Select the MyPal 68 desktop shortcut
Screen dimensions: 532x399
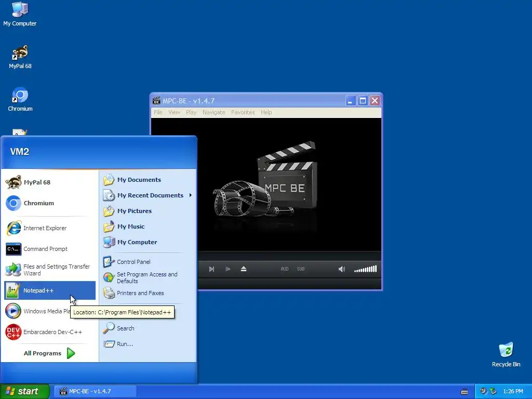pos(20,57)
